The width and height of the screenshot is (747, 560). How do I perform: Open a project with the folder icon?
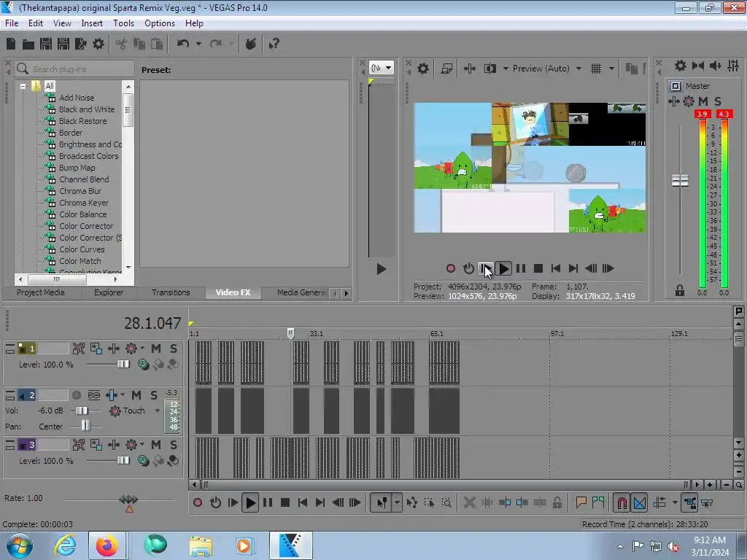pos(28,44)
